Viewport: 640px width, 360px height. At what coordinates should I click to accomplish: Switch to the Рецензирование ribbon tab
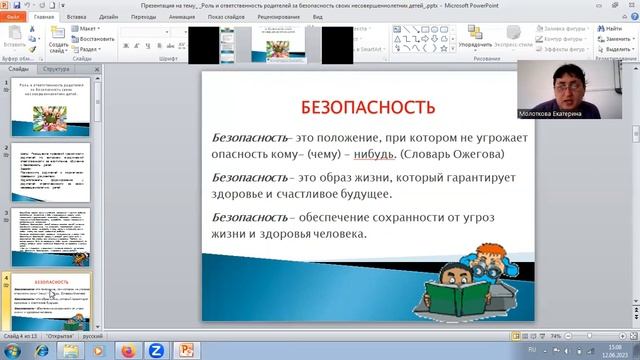coord(278,17)
